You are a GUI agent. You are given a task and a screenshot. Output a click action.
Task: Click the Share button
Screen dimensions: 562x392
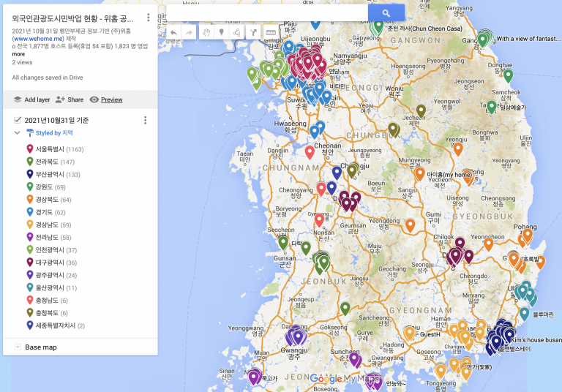tap(69, 99)
